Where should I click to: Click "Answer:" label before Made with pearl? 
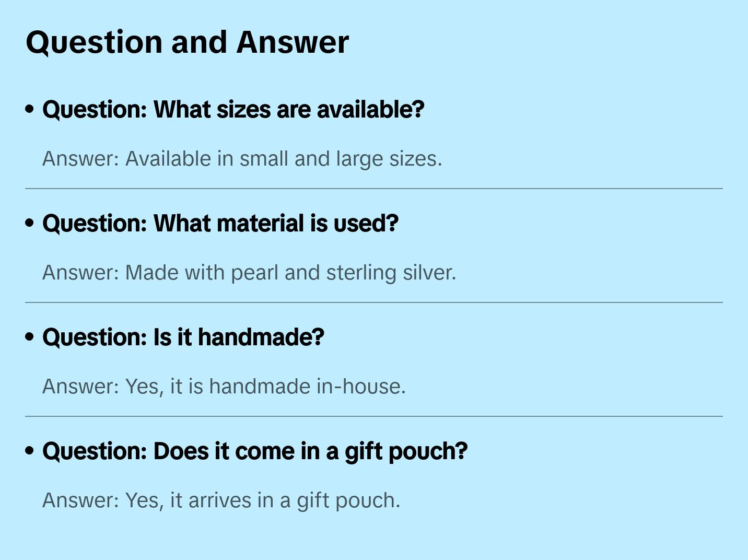[81, 273]
